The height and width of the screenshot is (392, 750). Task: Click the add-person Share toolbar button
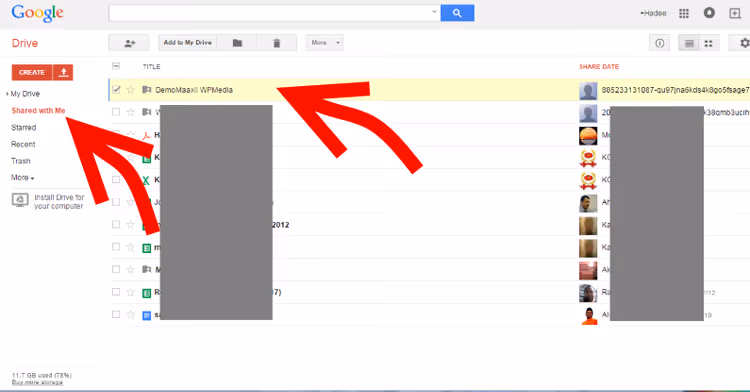coord(129,43)
